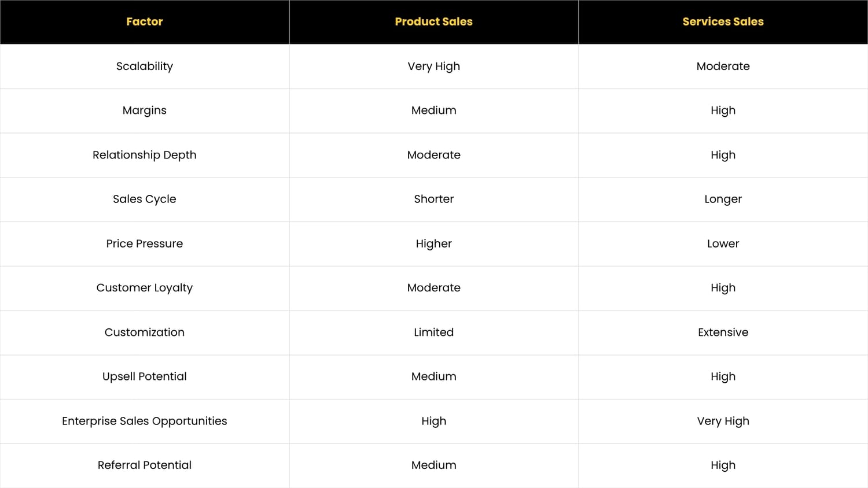Viewport: 868px width, 488px height.
Task: Select the Price Pressure cell
Action: 145,243
